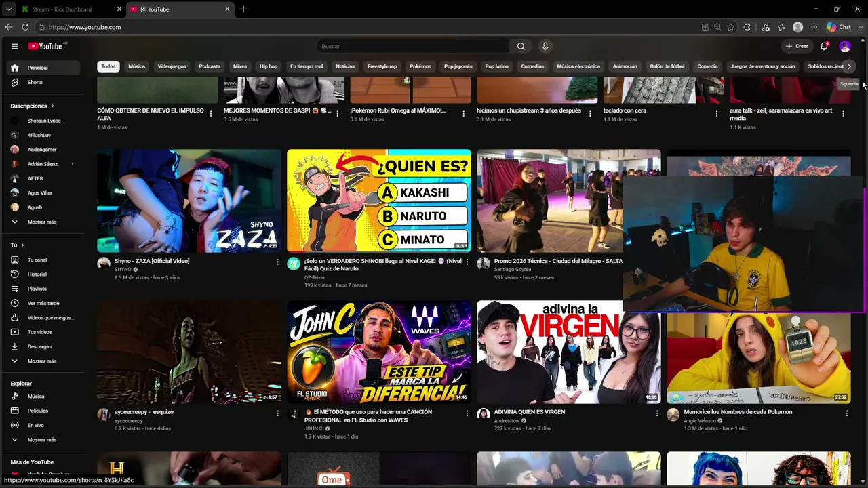Viewport: 868px width, 488px height.
Task: Show next category chips with arrow
Action: pyautogui.click(x=849, y=66)
